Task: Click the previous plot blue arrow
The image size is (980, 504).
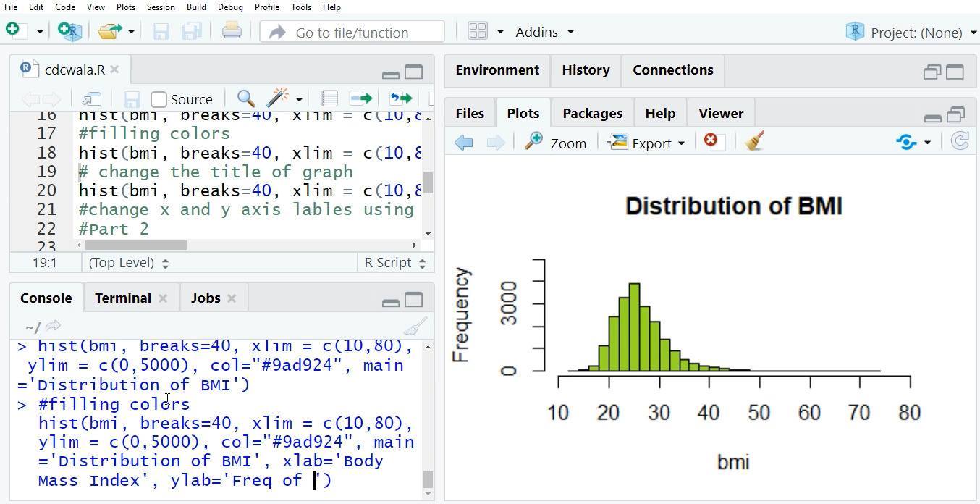Action: coord(464,142)
